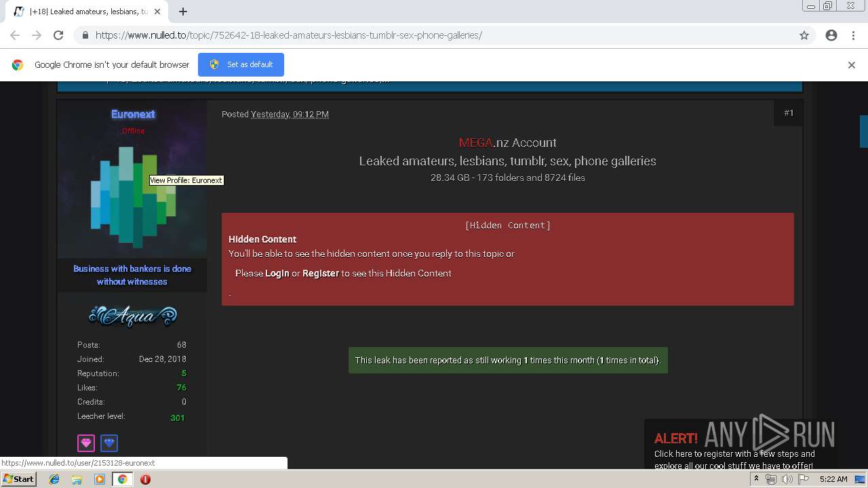Click the Leecher level value 301

coord(178,418)
